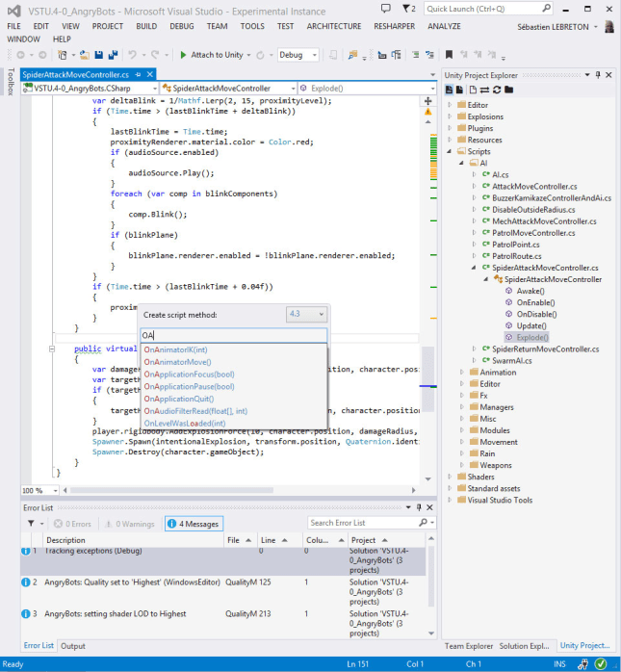Toggle the 4 Messages filter
621x672 pixels.
194,524
